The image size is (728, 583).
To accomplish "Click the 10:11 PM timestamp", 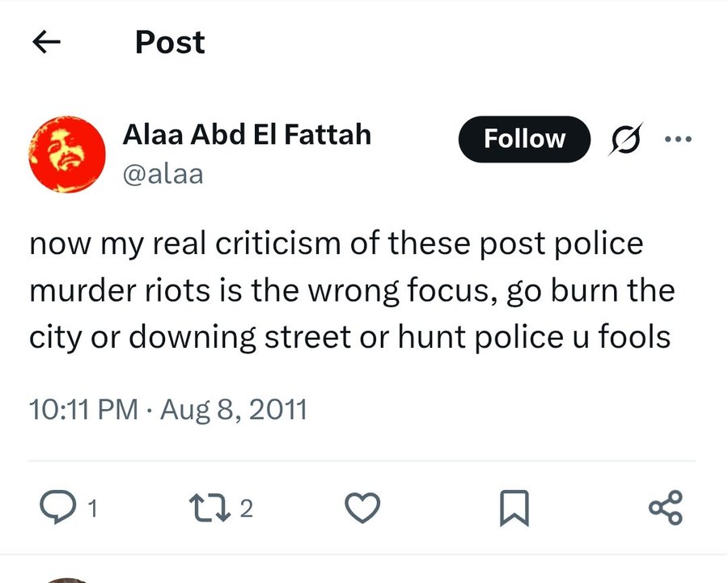I will 83,409.
